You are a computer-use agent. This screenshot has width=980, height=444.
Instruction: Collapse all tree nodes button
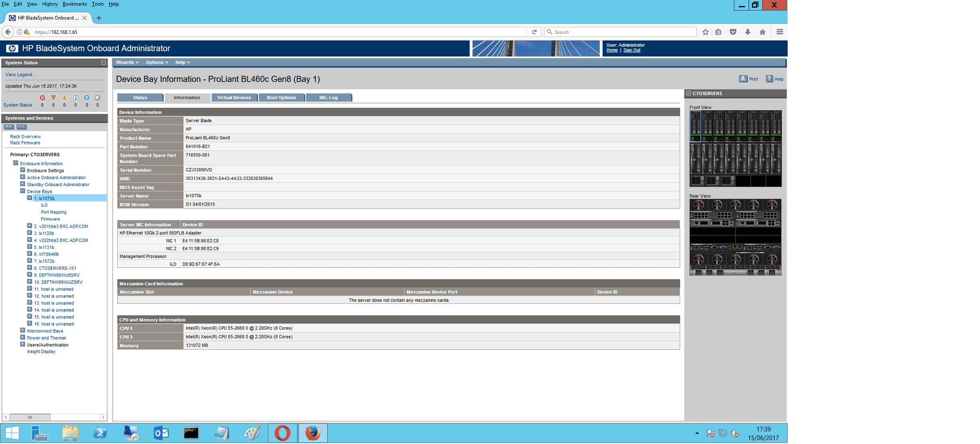(22, 127)
